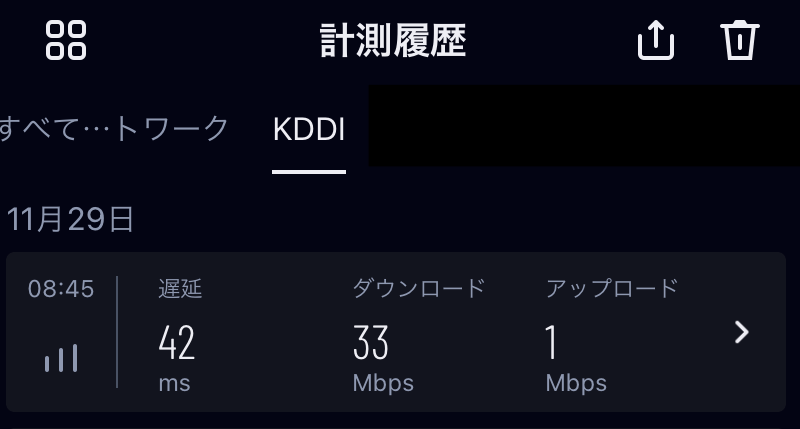
Task: Tap the signal strength bars icon
Action: [61, 358]
